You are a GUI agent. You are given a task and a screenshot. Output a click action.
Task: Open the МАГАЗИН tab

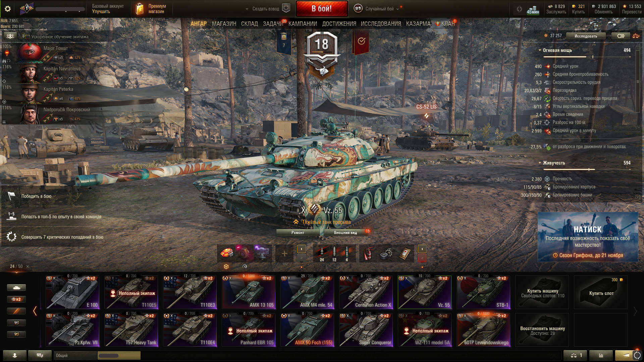tap(224, 24)
